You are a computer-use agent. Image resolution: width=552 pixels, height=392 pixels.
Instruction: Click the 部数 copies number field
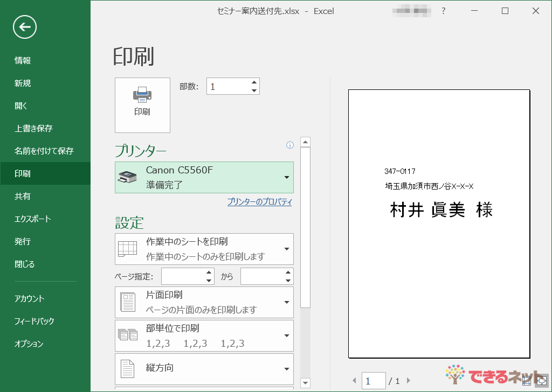[228, 87]
